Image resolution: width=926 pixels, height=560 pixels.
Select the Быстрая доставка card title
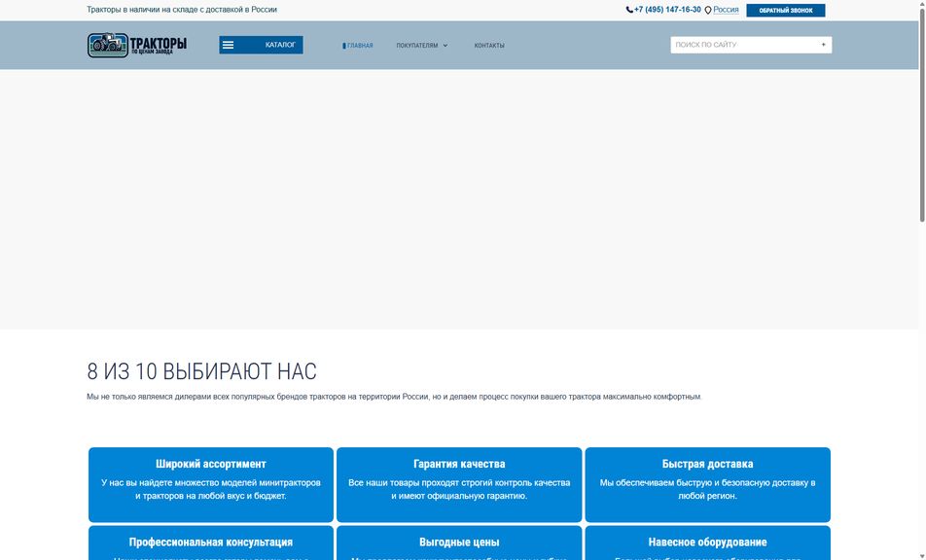707,464
